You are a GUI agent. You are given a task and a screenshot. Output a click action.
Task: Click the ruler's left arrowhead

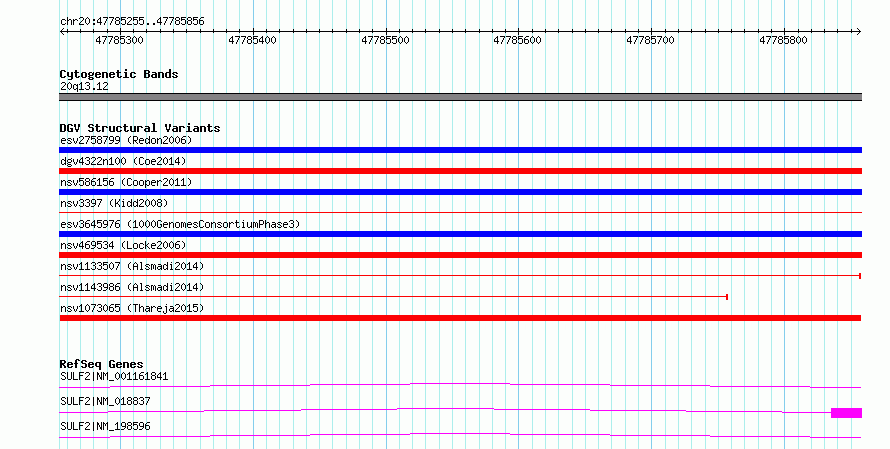pyautogui.click(x=62, y=32)
